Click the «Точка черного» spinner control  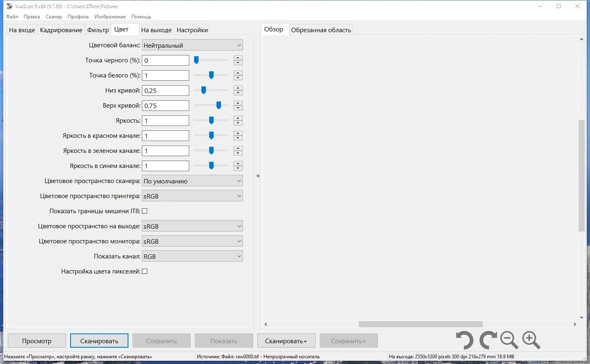[x=238, y=60]
